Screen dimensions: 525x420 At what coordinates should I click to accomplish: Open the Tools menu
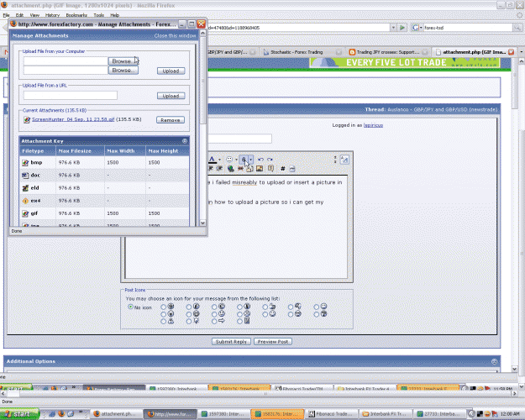coord(98,15)
